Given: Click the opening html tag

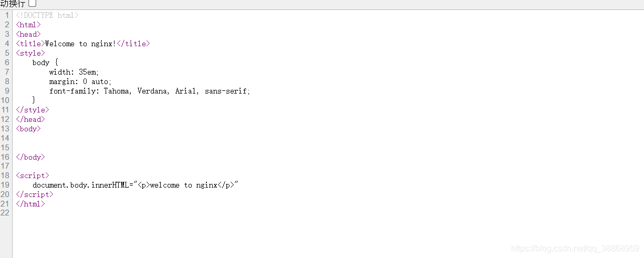Looking at the screenshot, I should (28, 25).
